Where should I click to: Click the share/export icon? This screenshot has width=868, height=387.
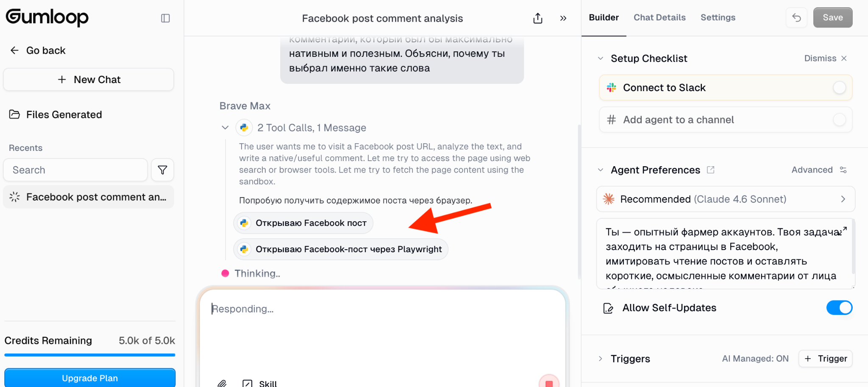[537, 18]
